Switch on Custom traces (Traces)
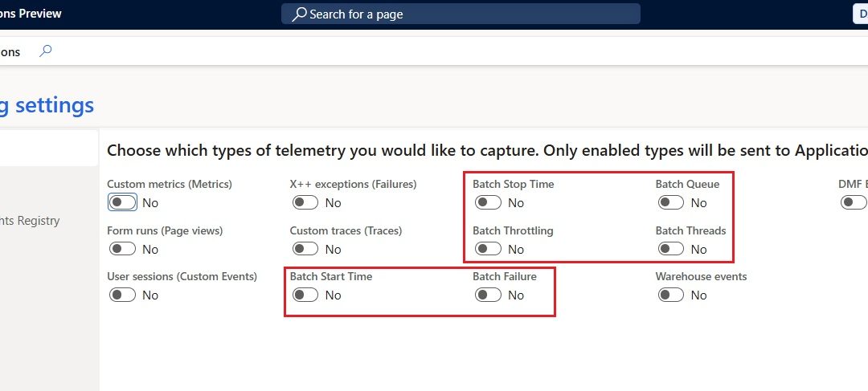Image resolution: width=868 pixels, height=391 pixels. (x=305, y=249)
